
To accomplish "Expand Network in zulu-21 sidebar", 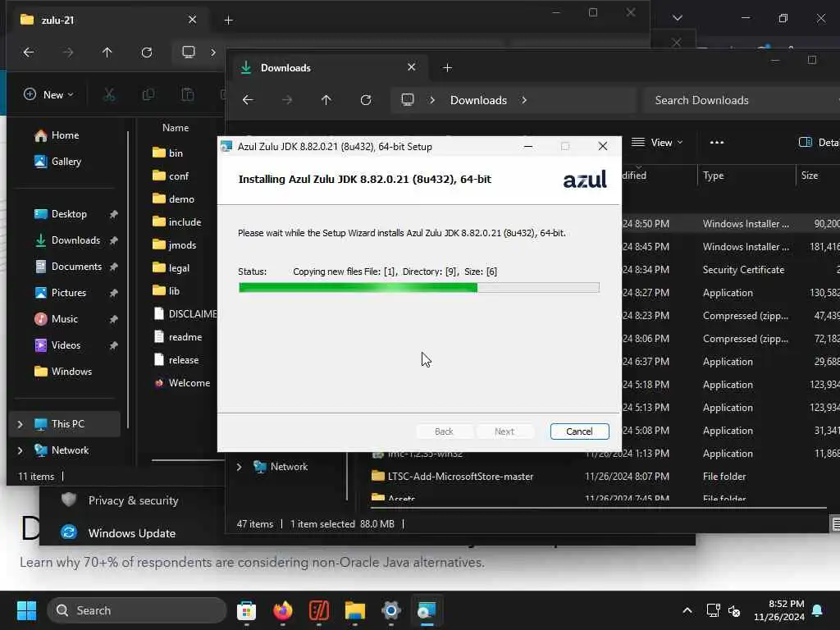I will click(x=20, y=450).
